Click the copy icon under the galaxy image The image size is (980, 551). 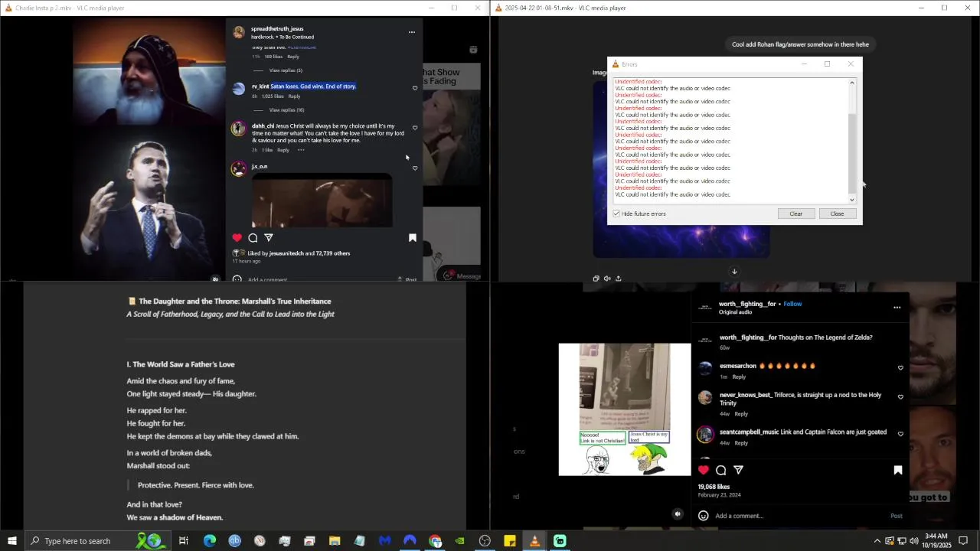pyautogui.click(x=596, y=279)
